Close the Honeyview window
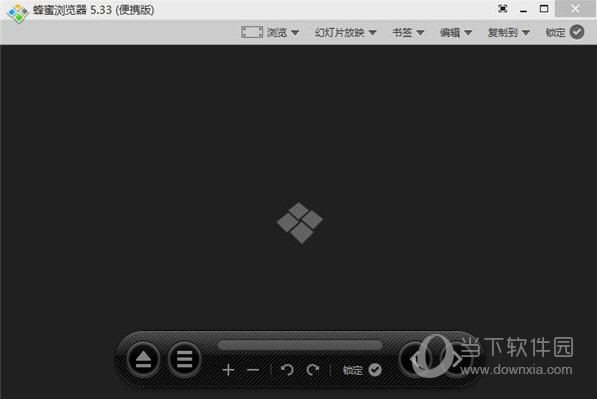The image size is (597, 399). [x=575, y=9]
